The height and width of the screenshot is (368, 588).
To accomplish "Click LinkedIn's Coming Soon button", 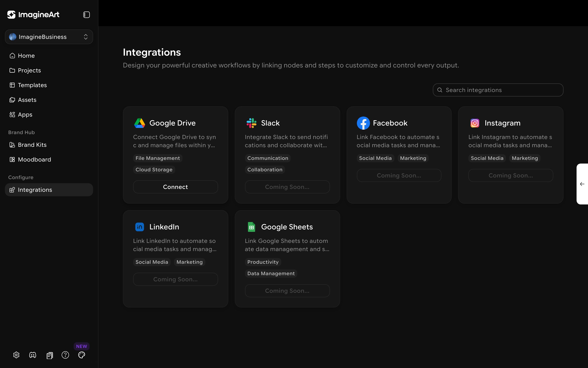I will 175,279.
